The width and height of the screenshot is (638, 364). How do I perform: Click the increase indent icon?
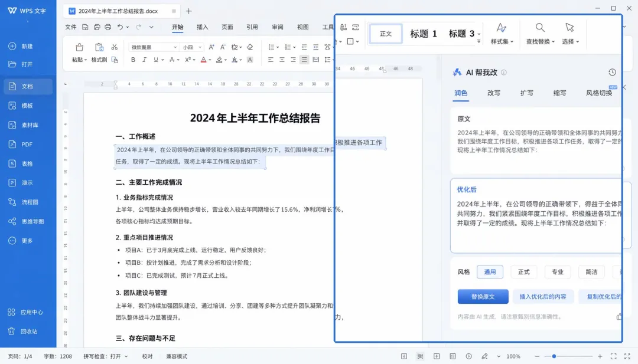click(315, 47)
